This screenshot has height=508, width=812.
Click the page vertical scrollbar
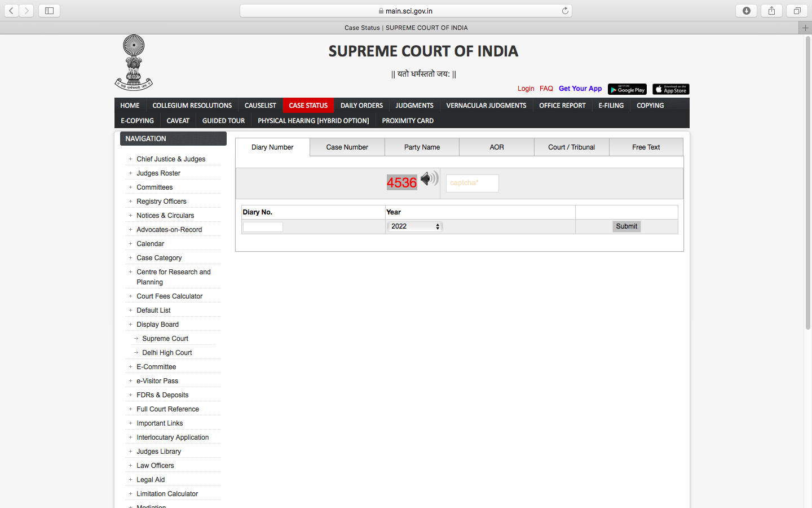pos(808,183)
